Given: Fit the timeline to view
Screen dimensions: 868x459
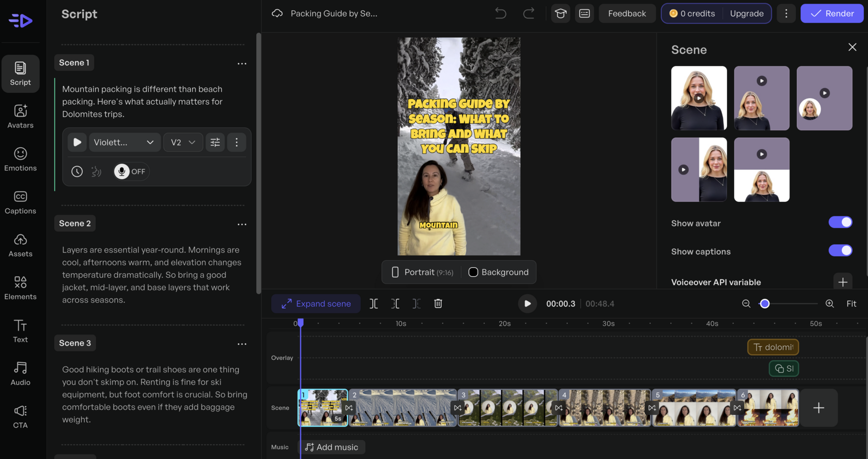Looking at the screenshot, I should [851, 304].
